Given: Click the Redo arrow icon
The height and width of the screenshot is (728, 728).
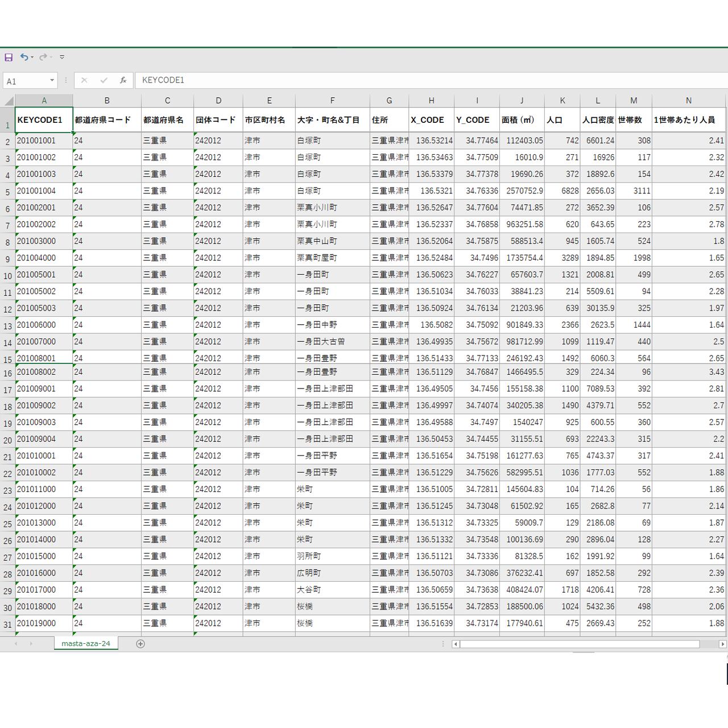Looking at the screenshot, I should pyautogui.click(x=43, y=57).
